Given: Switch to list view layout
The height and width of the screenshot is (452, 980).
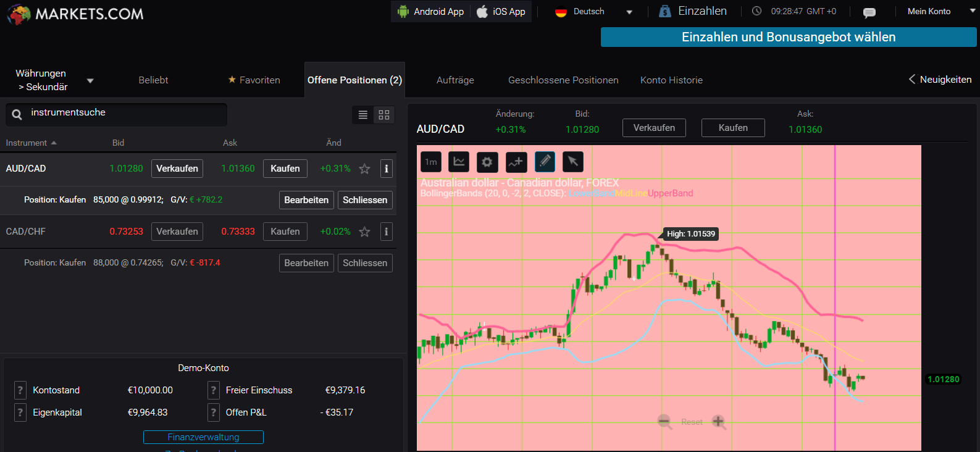Looking at the screenshot, I should click(x=363, y=115).
